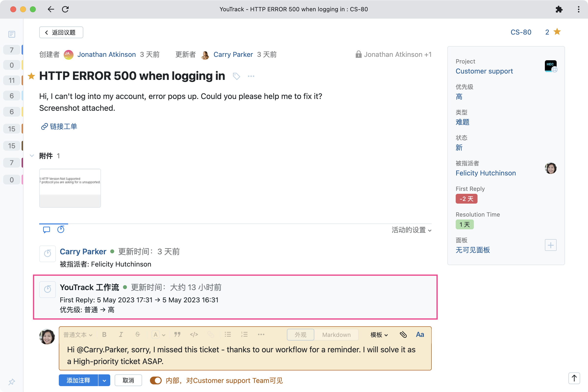Toggle strikethrough formatting in comment editor

point(137,335)
